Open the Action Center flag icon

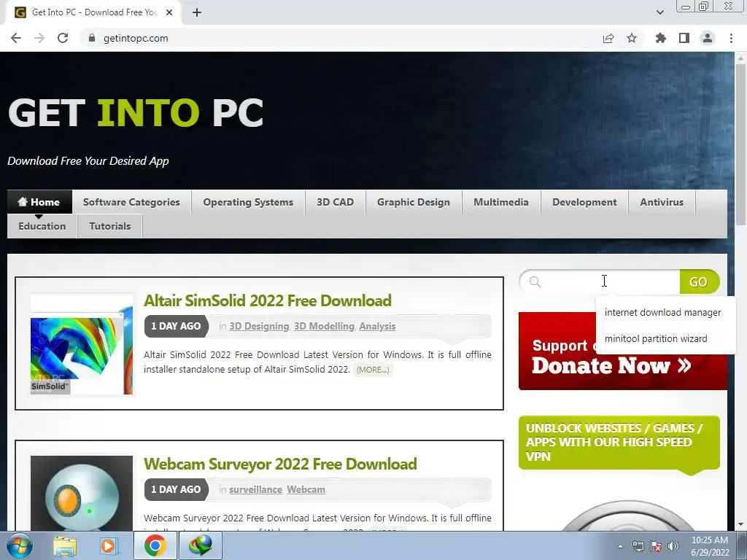tap(656, 546)
